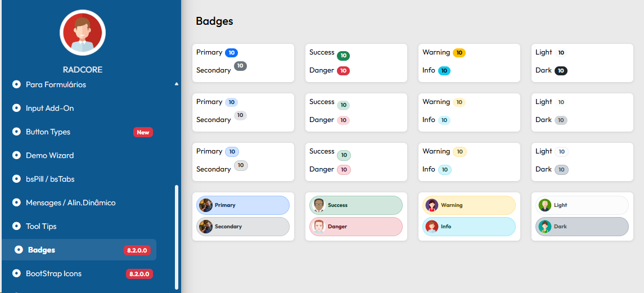
Task: Select BootStrap Icons in the sidebar
Action: point(53,273)
